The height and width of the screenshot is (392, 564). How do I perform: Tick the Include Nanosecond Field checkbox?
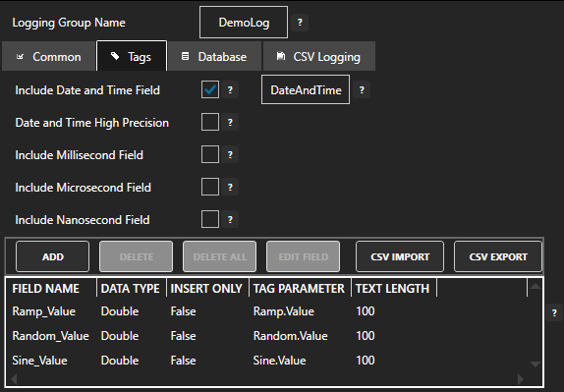click(210, 219)
